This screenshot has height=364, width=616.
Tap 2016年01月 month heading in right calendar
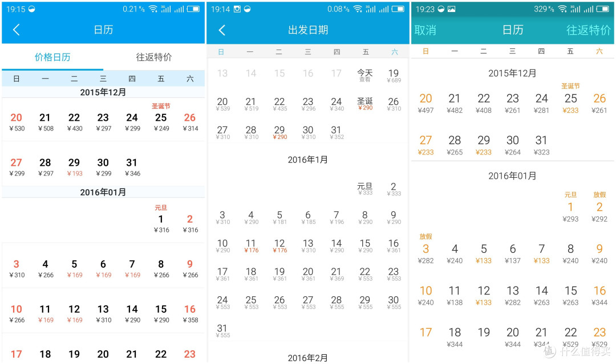(x=512, y=175)
